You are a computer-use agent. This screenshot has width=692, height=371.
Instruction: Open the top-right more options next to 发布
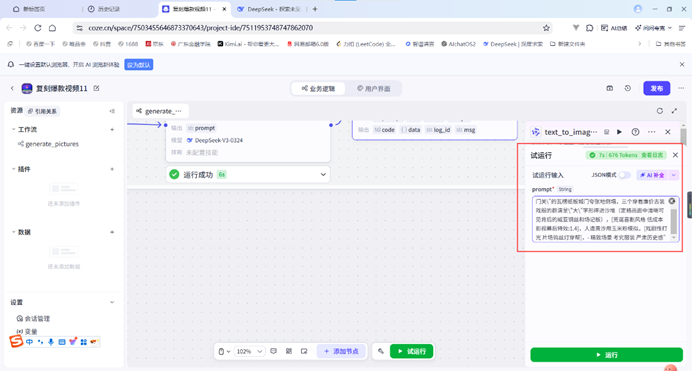click(681, 88)
